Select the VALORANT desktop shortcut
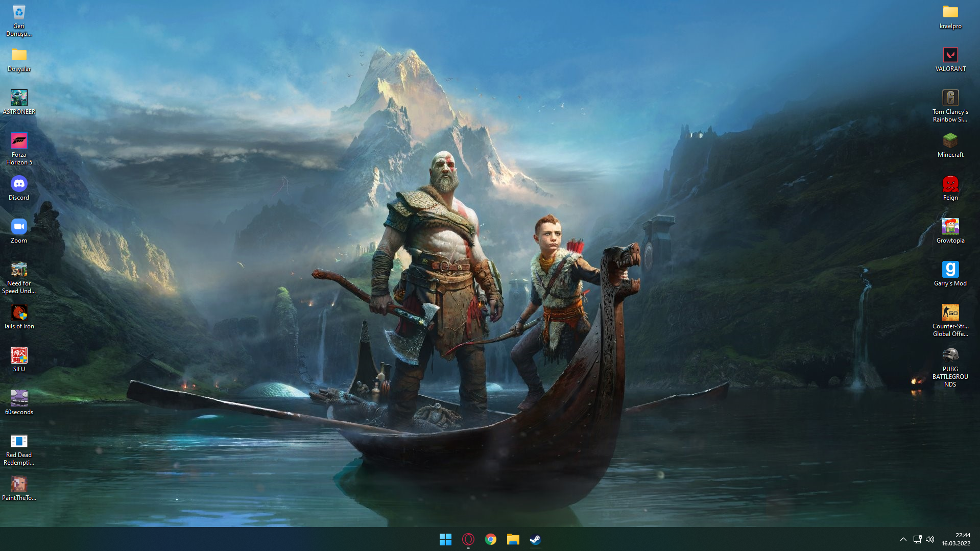This screenshot has height=551, width=980. click(x=950, y=60)
